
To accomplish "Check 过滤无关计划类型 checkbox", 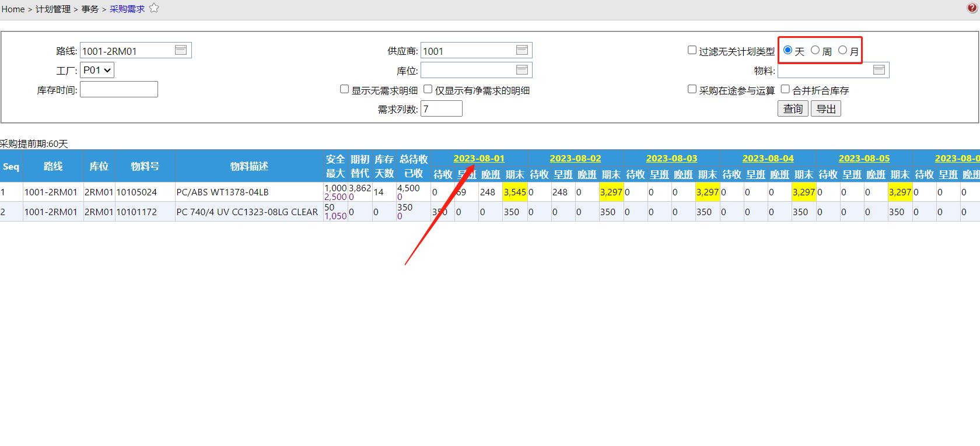I will coord(692,50).
